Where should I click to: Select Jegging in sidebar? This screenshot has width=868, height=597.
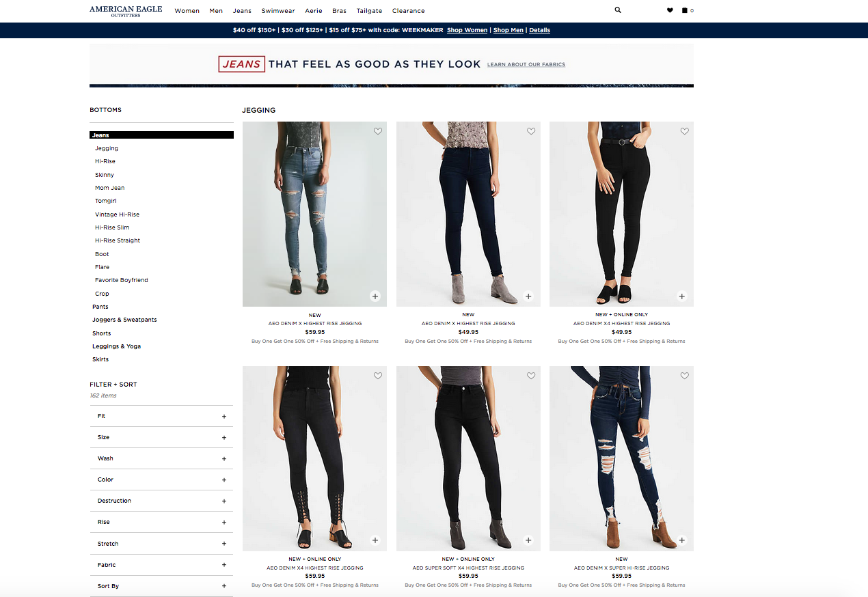point(107,148)
